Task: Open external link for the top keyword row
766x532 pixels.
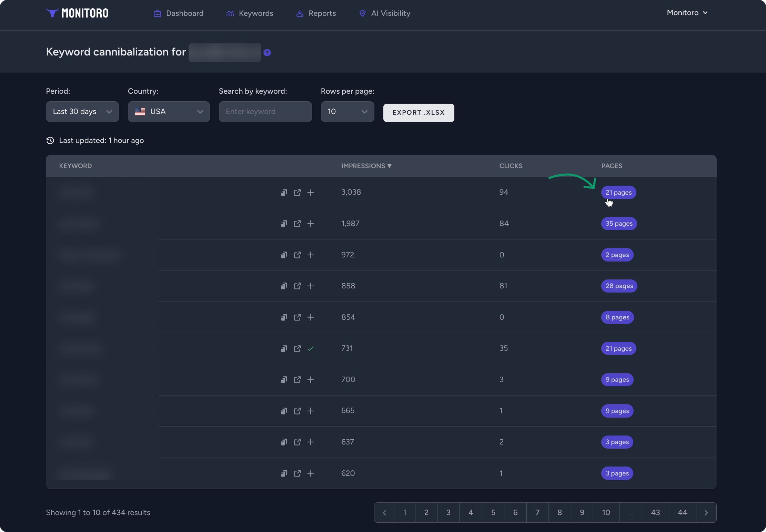Action: (297, 193)
